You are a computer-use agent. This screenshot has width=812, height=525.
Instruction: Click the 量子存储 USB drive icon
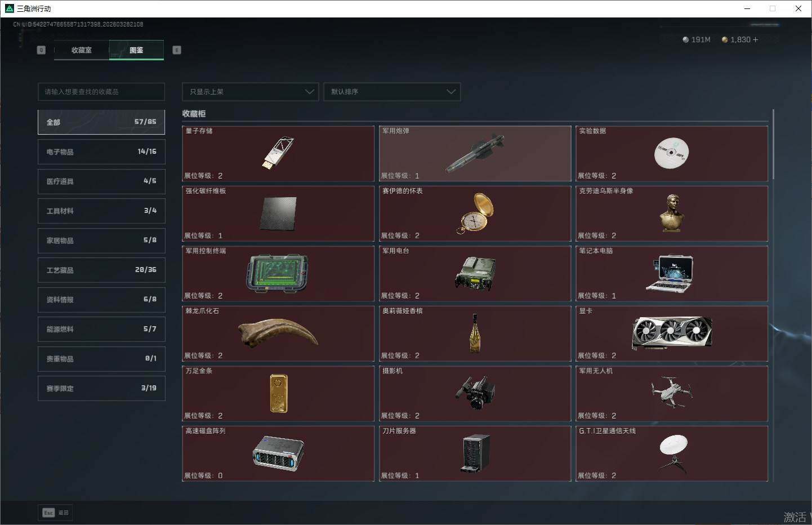(278, 152)
